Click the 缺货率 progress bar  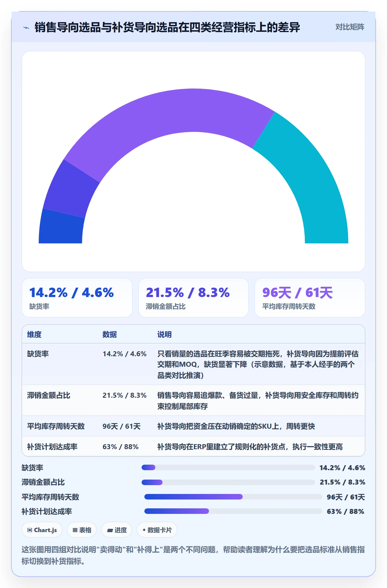coord(228,467)
